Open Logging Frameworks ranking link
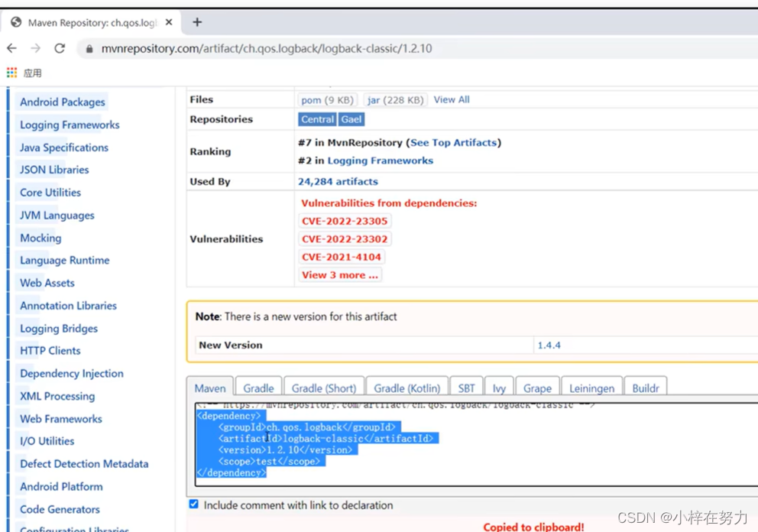758x532 pixels. coord(380,161)
